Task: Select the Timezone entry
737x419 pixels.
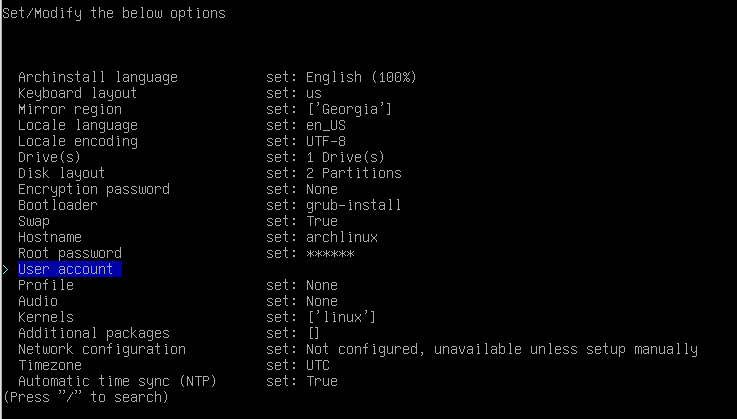Action: pos(49,365)
